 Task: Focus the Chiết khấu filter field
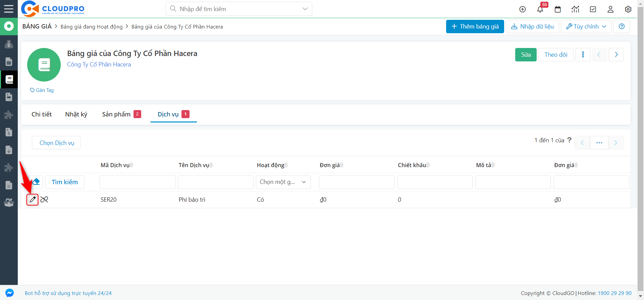pyautogui.click(x=435, y=182)
